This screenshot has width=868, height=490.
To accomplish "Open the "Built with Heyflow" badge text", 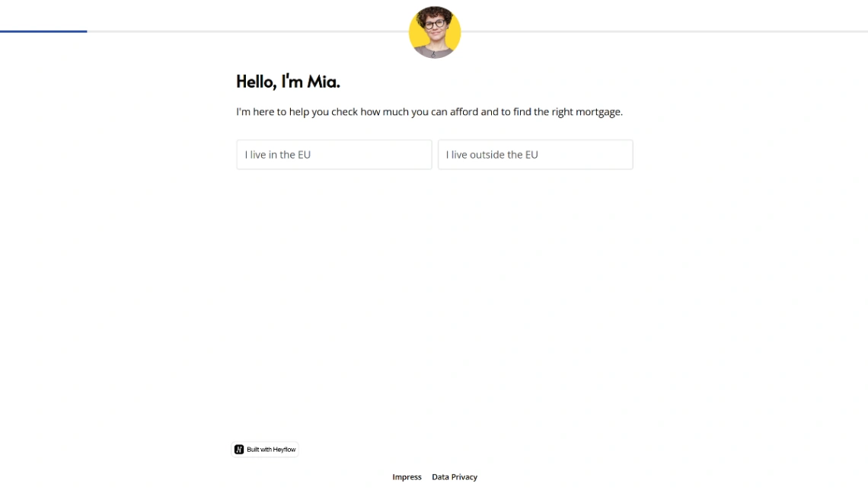I will [271, 450].
